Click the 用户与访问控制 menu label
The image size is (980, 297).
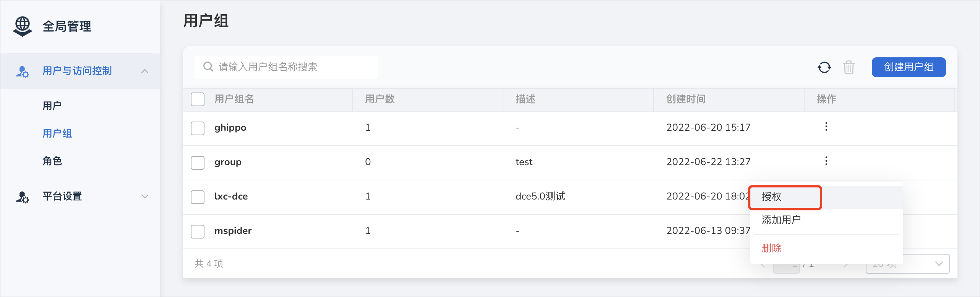77,71
